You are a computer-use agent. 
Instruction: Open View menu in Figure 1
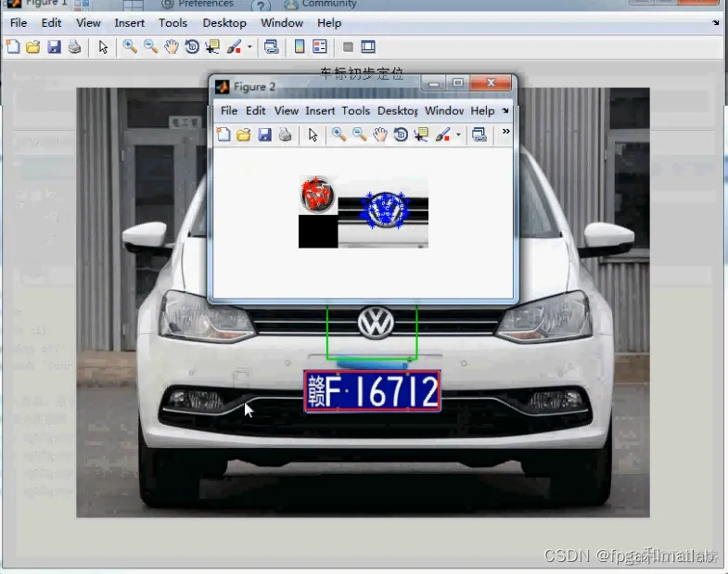(88, 23)
